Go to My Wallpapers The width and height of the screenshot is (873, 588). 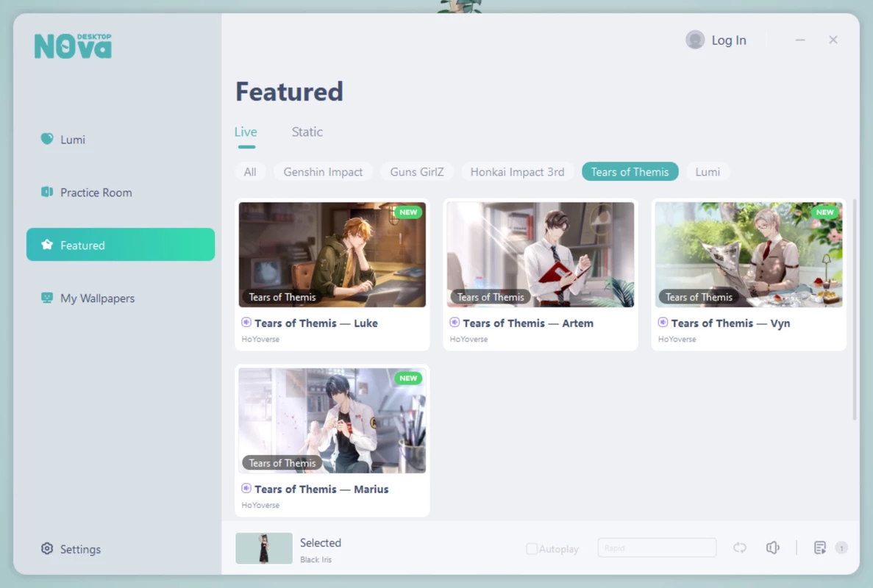click(x=121, y=298)
